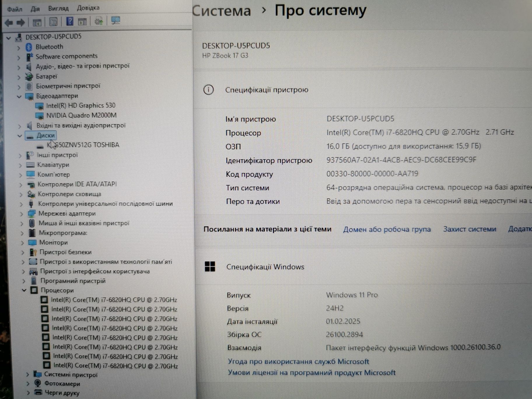Expand the Bluetooth tree node
The image size is (532, 399).
[x=19, y=48]
